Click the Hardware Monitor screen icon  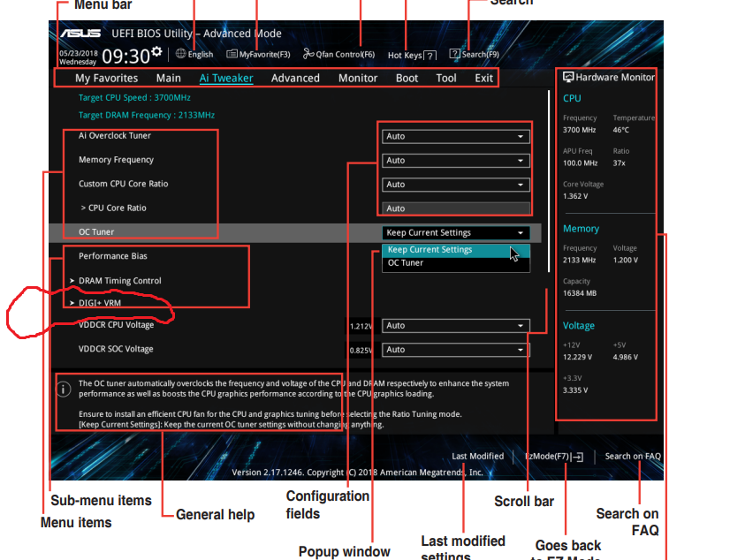[568, 77]
